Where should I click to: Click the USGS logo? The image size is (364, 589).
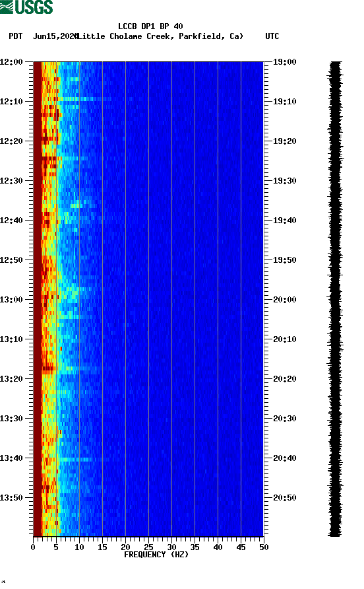[26, 7]
